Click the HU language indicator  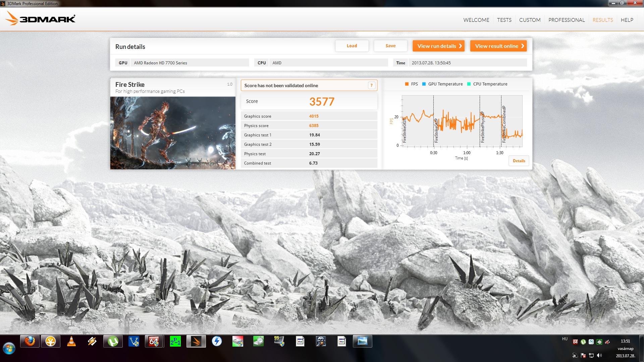[x=565, y=339]
